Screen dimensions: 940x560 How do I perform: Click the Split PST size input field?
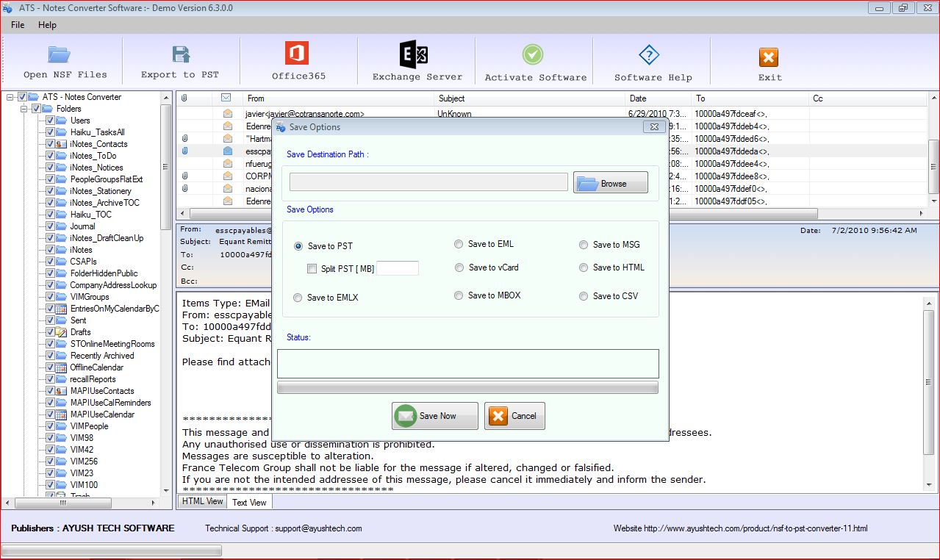point(398,268)
